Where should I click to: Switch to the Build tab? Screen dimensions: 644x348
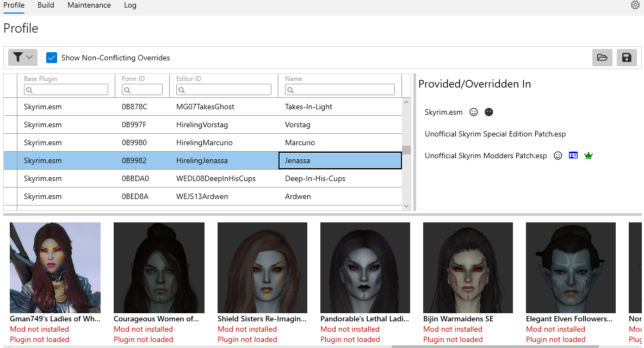[x=46, y=5]
